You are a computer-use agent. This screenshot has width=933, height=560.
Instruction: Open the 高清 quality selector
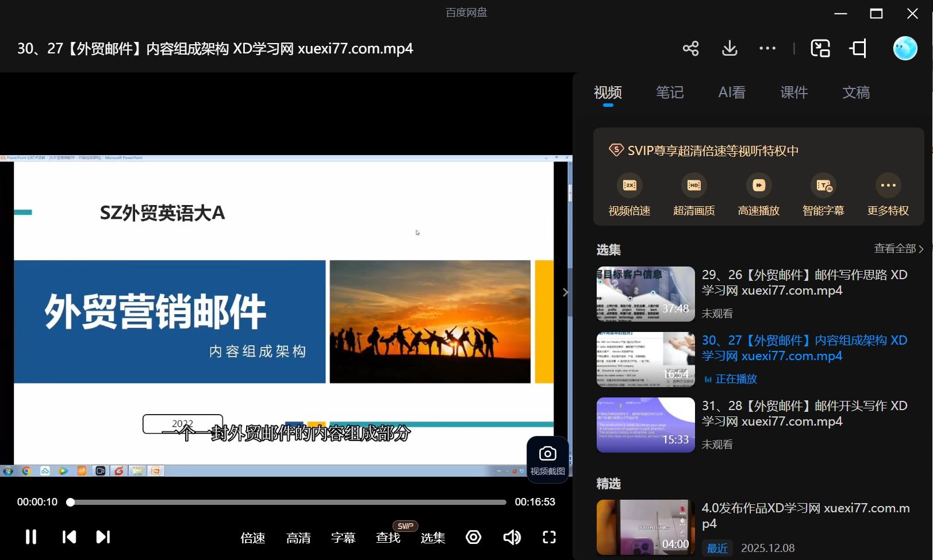point(298,538)
